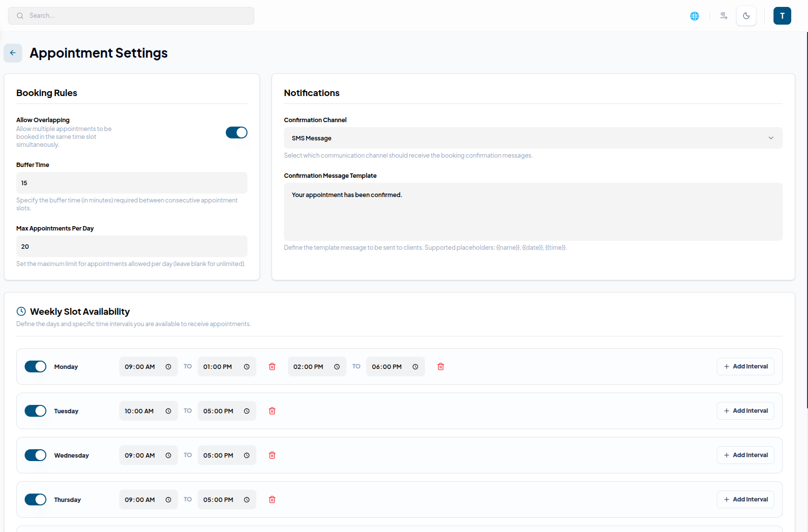
Task: Disable the Allow Overlapping switch
Action: pyautogui.click(x=237, y=133)
